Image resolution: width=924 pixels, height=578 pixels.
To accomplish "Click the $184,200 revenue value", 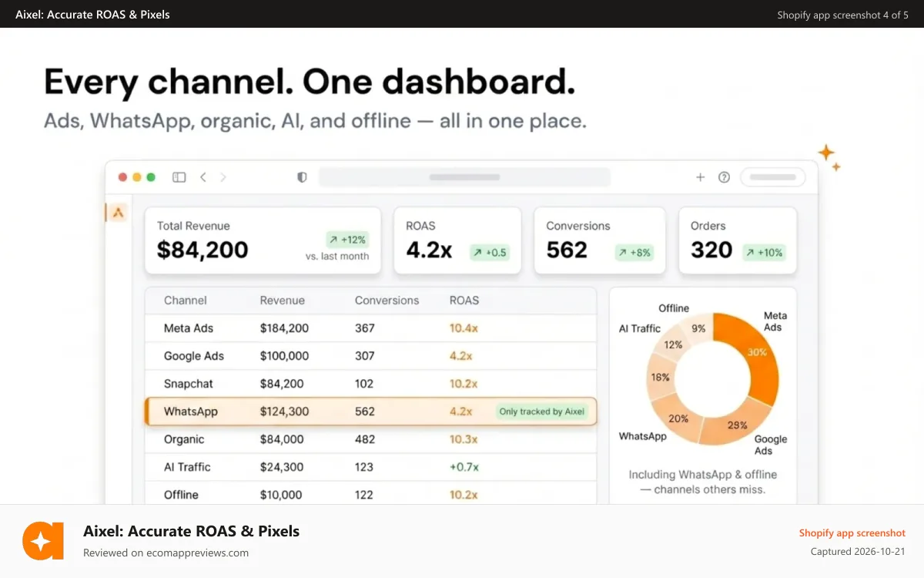I will pos(284,328).
